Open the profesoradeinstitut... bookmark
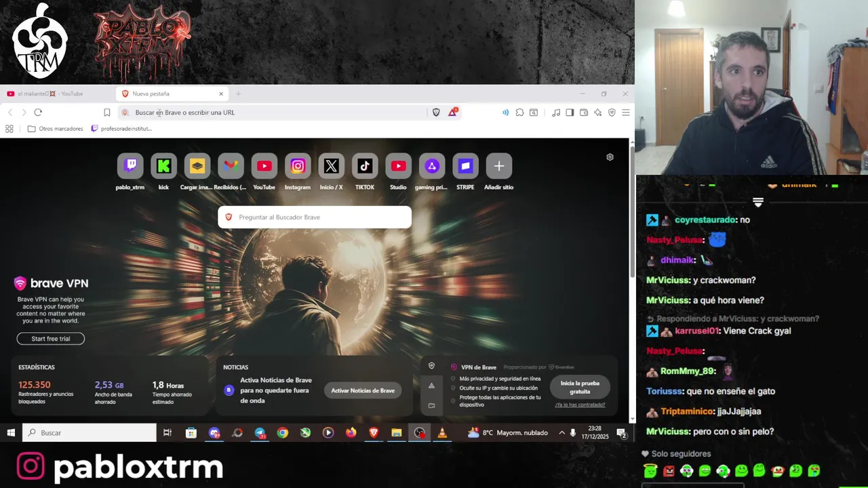 (x=121, y=129)
